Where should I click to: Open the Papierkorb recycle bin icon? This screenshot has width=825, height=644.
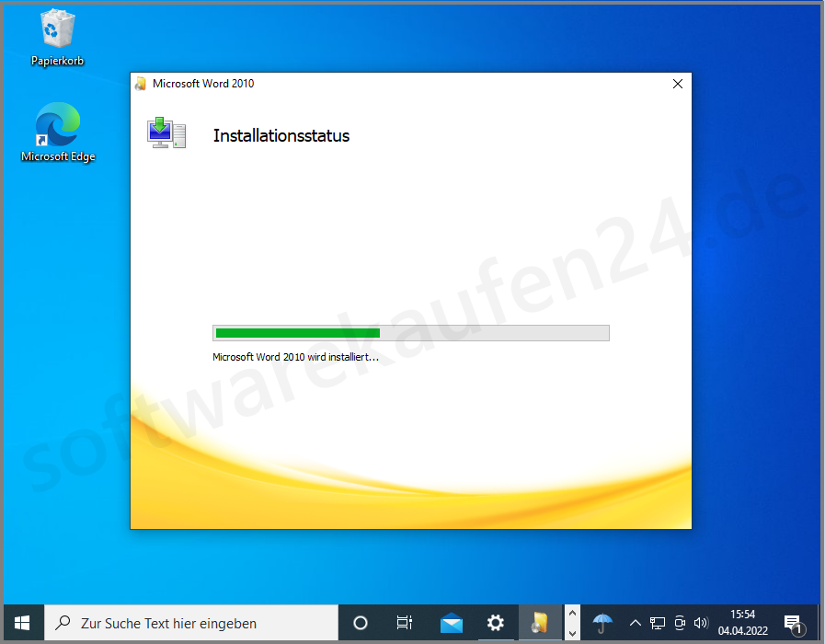57,38
